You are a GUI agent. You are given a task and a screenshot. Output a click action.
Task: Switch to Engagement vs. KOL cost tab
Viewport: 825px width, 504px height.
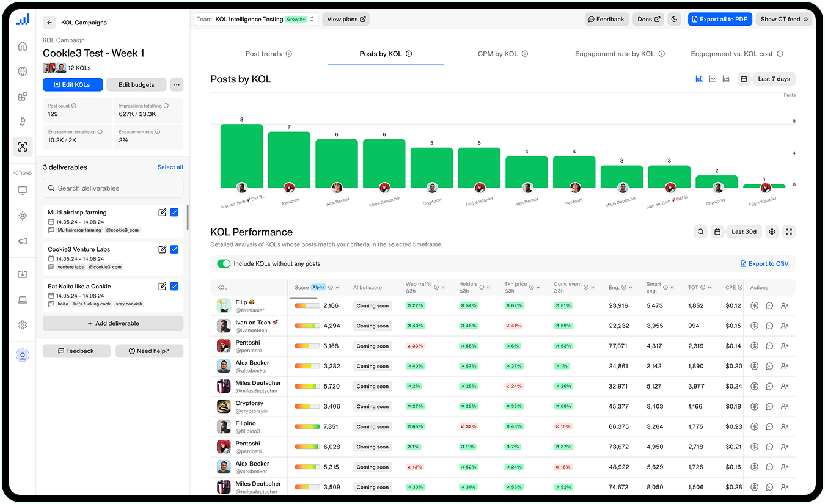pyautogui.click(x=737, y=54)
